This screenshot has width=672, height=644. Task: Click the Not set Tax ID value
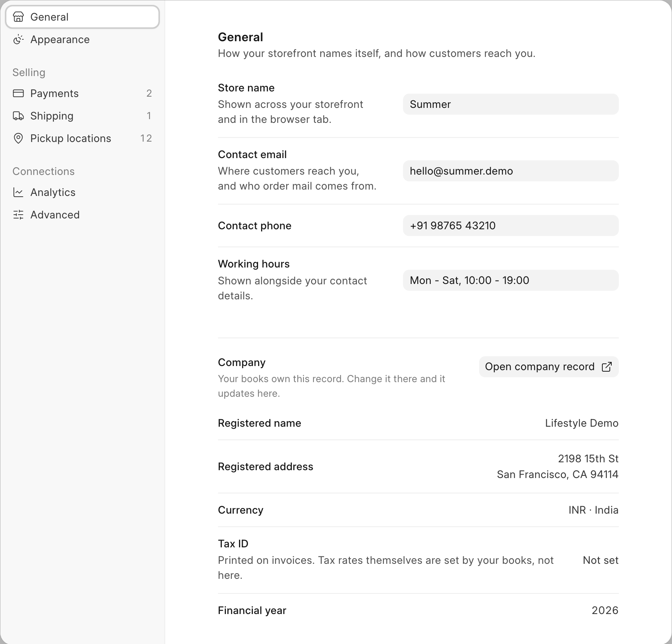(x=601, y=560)
